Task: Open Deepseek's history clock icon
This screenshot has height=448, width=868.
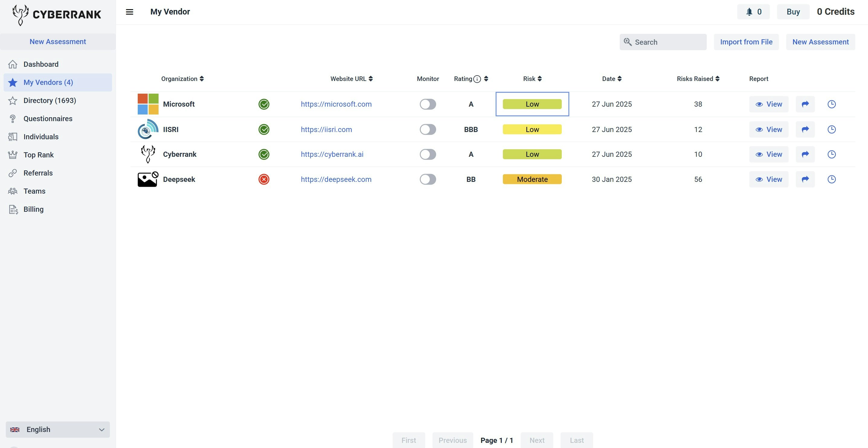Action: click(x=832, y=179)
